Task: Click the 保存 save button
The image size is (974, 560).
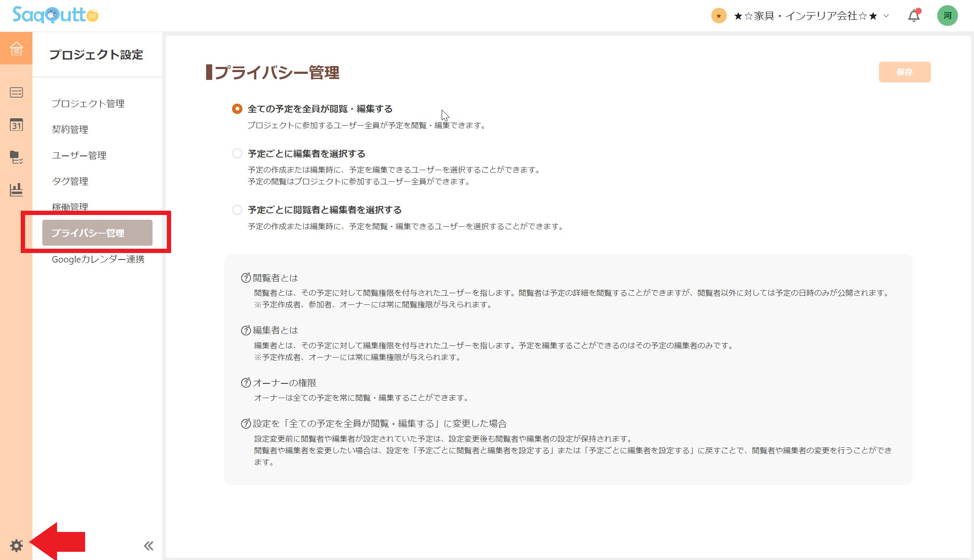Action: click(x=904, y=72)
